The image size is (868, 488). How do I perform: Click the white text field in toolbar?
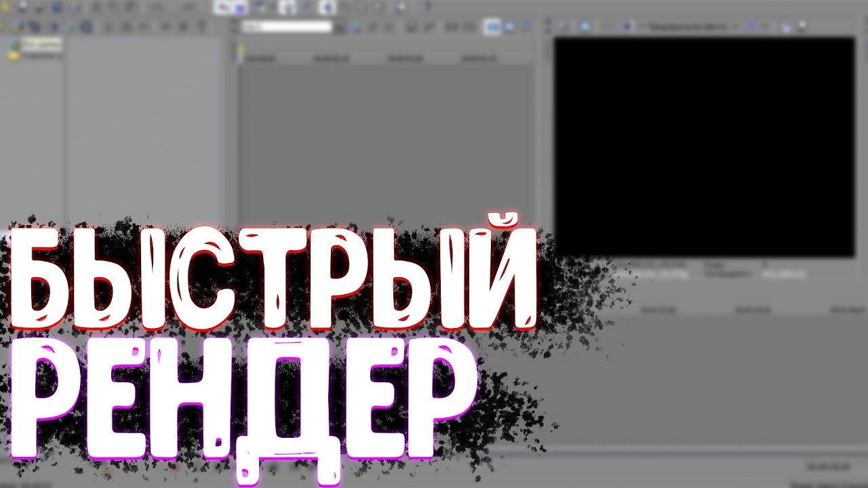(x=287, y=27)
